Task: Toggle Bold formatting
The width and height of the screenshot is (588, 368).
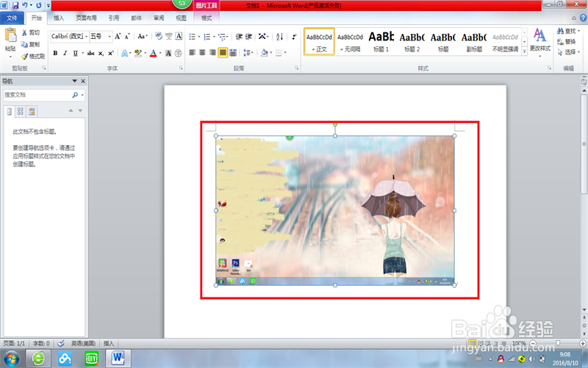Action: coord(55,53)
